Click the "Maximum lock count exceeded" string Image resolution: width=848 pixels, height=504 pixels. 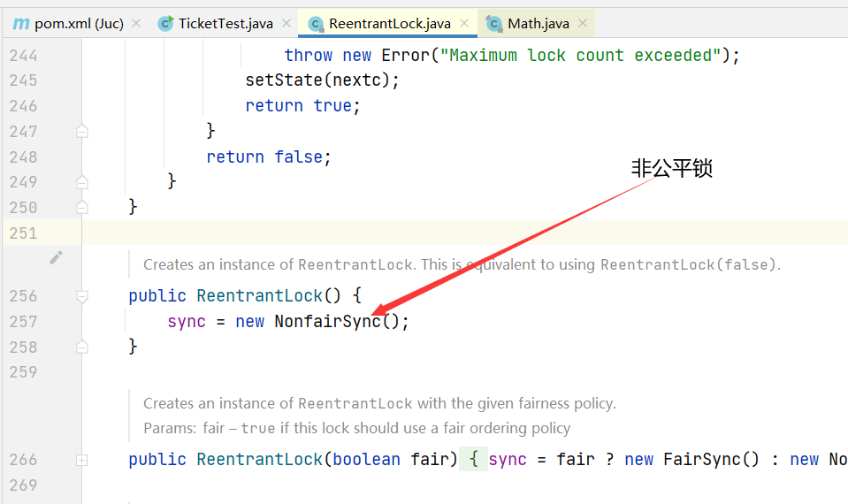[581, 55]
